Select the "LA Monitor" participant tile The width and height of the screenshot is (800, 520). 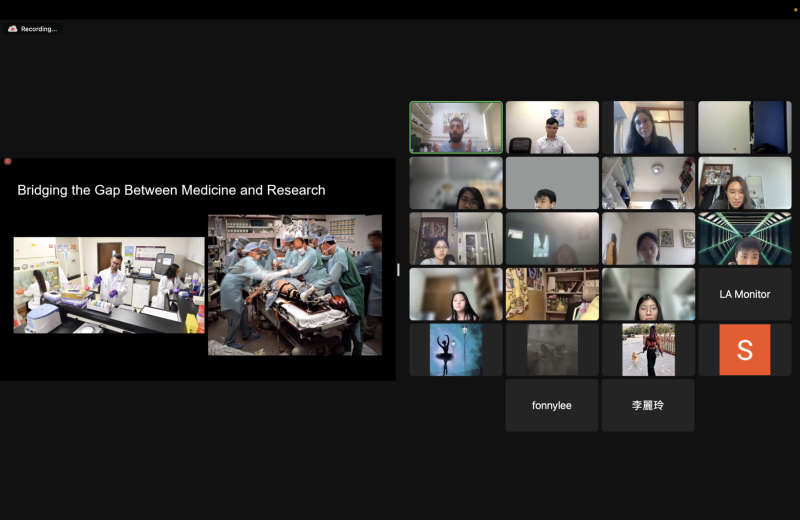coord(745,294)
